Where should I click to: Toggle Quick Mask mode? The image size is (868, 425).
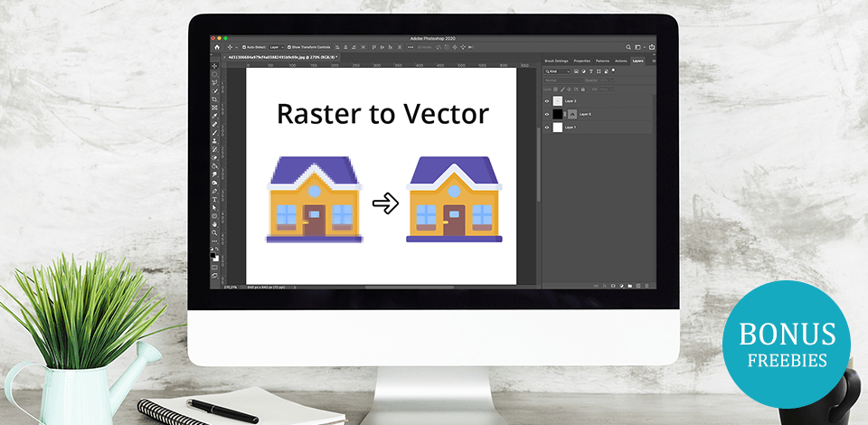[x=215, y=268]
